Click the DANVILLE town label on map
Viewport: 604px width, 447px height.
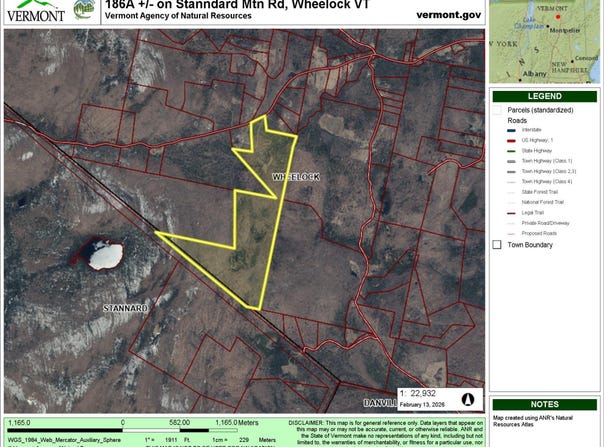[381, 403]
